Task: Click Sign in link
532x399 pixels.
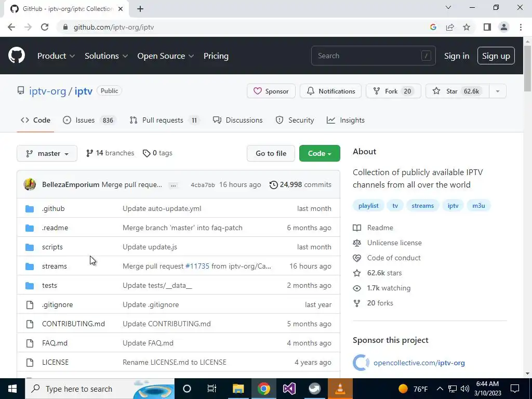Action: coord(457,56)
